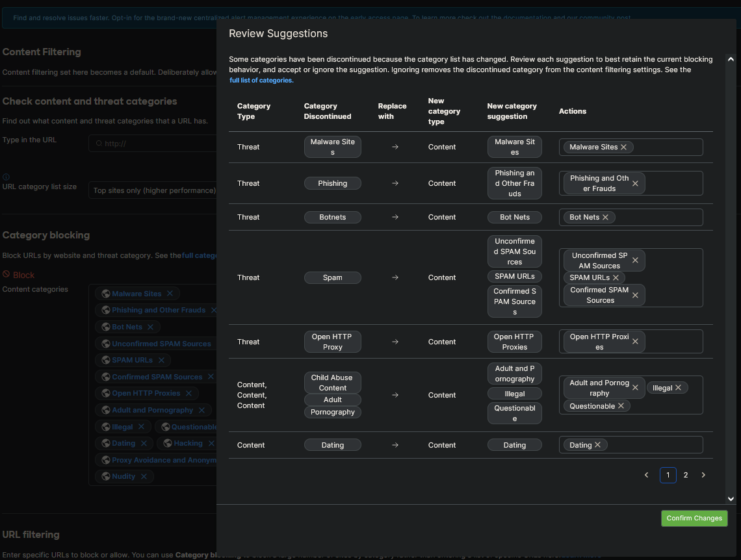The image size is (741, 560).
Task: Open the full list of categories link
Action: click(x=261, y=80)
